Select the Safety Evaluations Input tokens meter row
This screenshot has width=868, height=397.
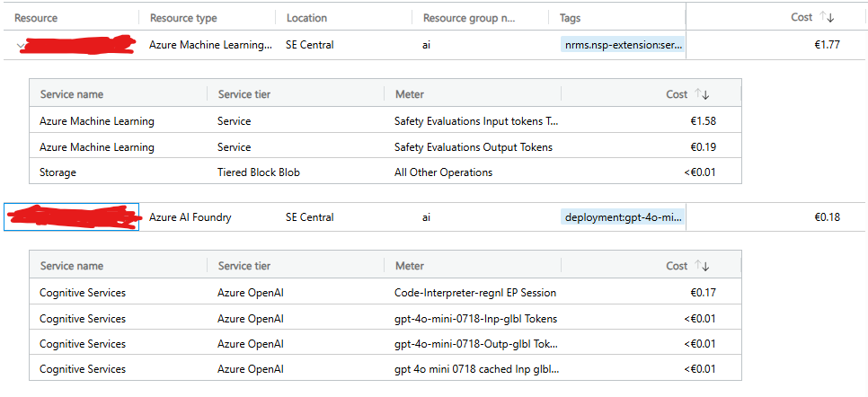476,121
